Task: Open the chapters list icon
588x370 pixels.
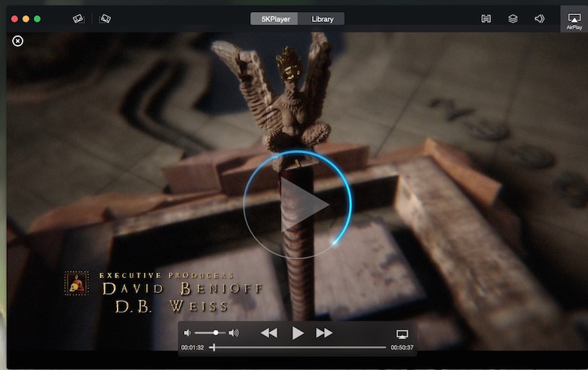Action: (486, 19)
